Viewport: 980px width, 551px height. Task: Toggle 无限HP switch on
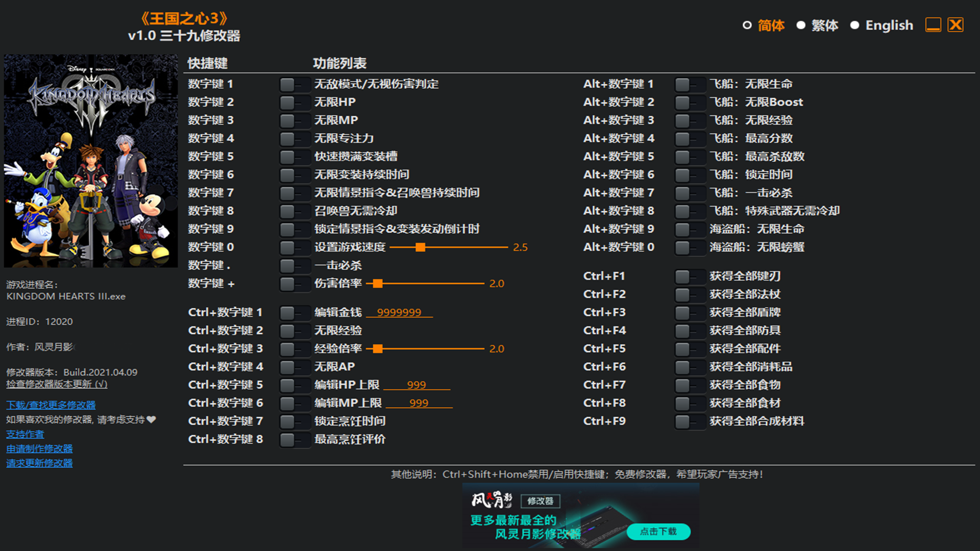(295, 103)
